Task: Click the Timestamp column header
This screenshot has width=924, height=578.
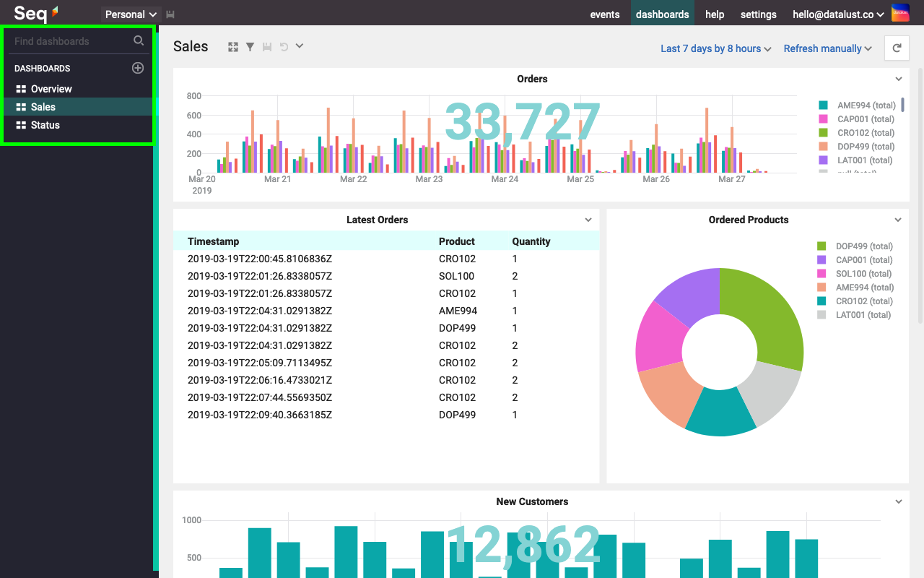Action: pos(213,241)
